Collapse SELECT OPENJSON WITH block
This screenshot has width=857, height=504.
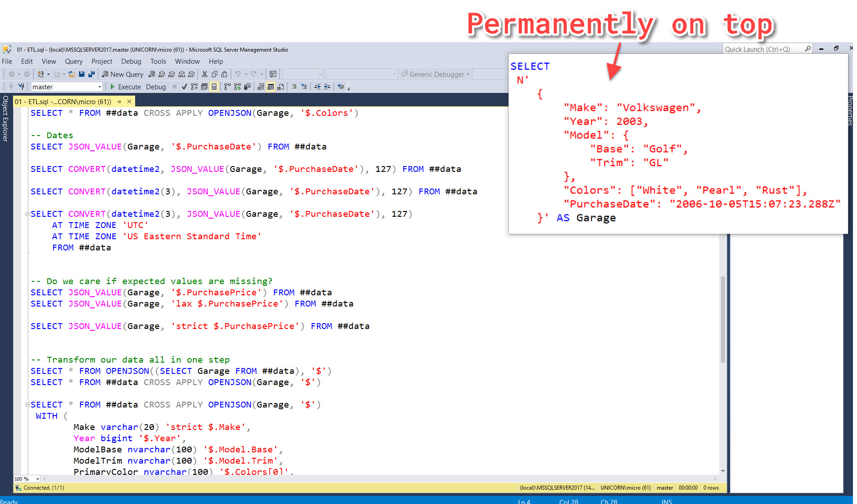(x=27, y=405)
